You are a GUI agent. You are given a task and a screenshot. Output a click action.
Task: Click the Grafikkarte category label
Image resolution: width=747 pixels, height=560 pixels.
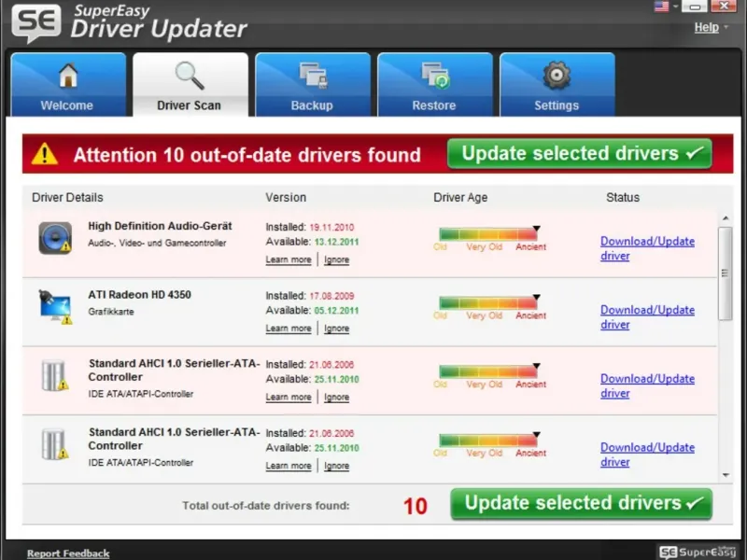[x=111, y=312]
